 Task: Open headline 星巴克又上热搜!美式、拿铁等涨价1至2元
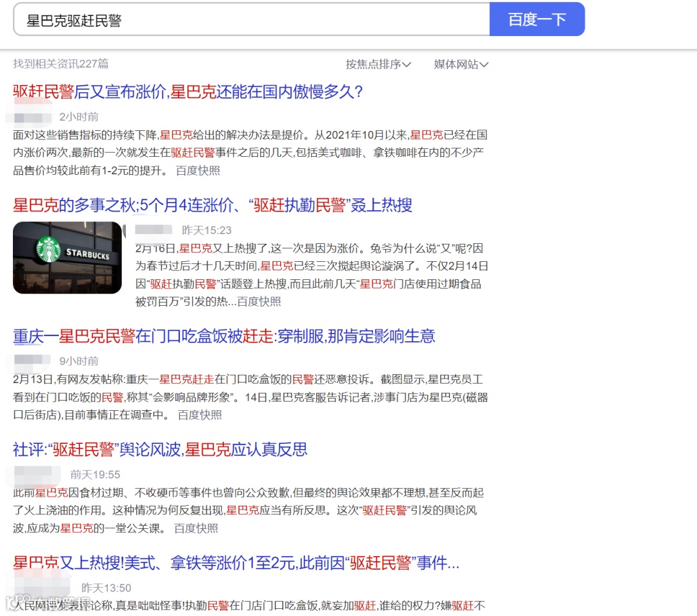point(236,562)
